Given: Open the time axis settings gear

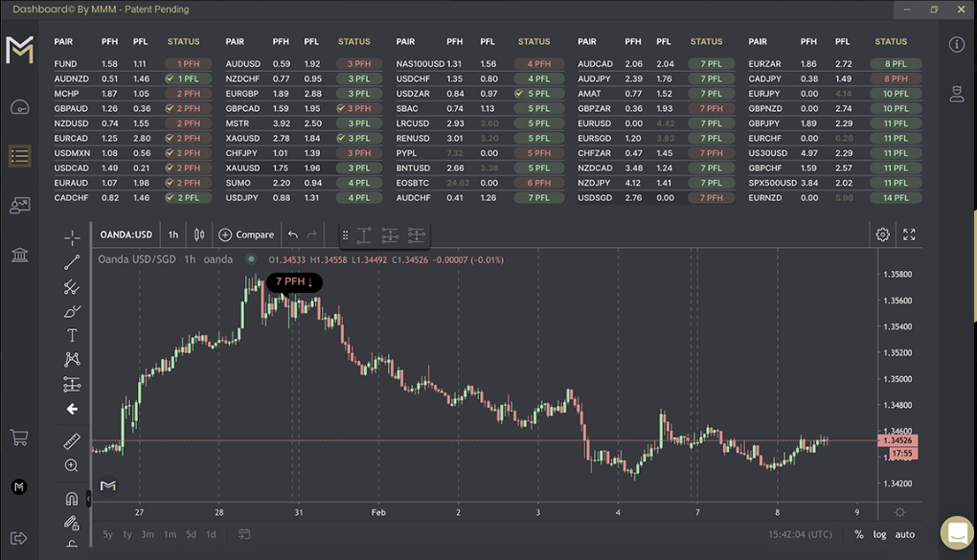Looking at the screenshot, I should coord(899,512).
